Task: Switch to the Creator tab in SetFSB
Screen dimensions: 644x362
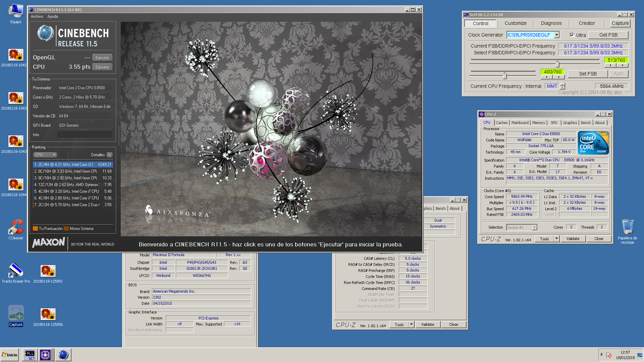Action: [x=587, y=23]
